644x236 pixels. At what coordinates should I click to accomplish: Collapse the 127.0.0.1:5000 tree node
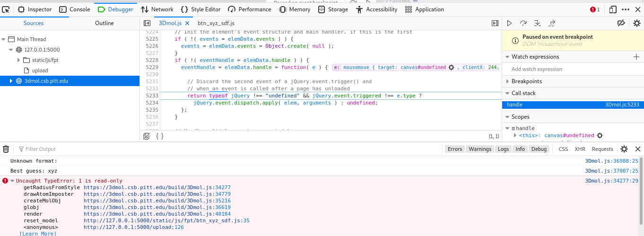pyautogui.click(x=11, y=50)
